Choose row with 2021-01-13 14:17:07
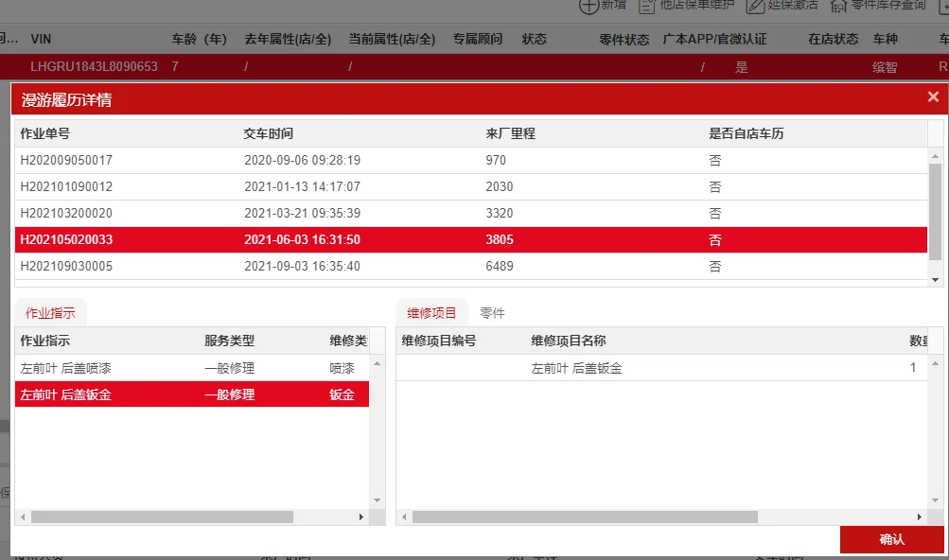This screenshot has width=949, height=560. tap(471, 187)
